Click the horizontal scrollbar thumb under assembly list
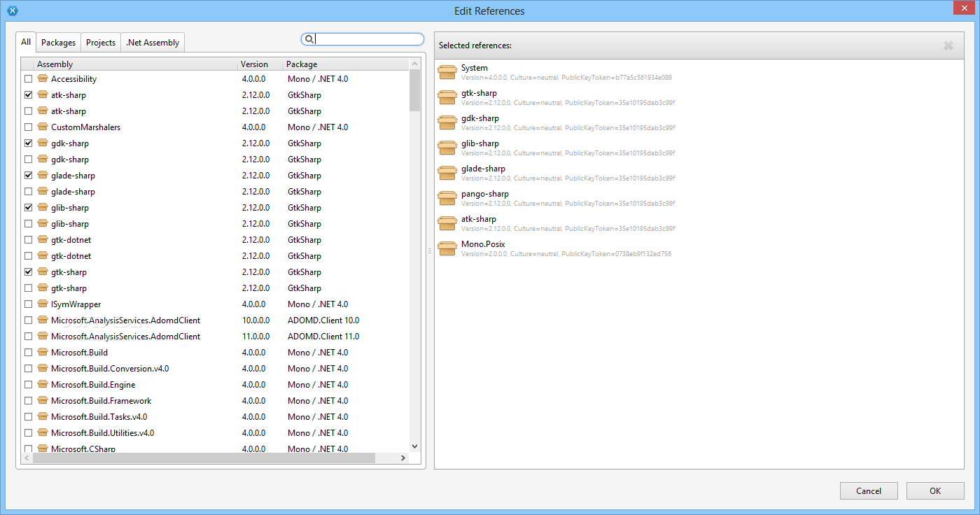Viewport: 980px width, 515px height. (204, 458)
